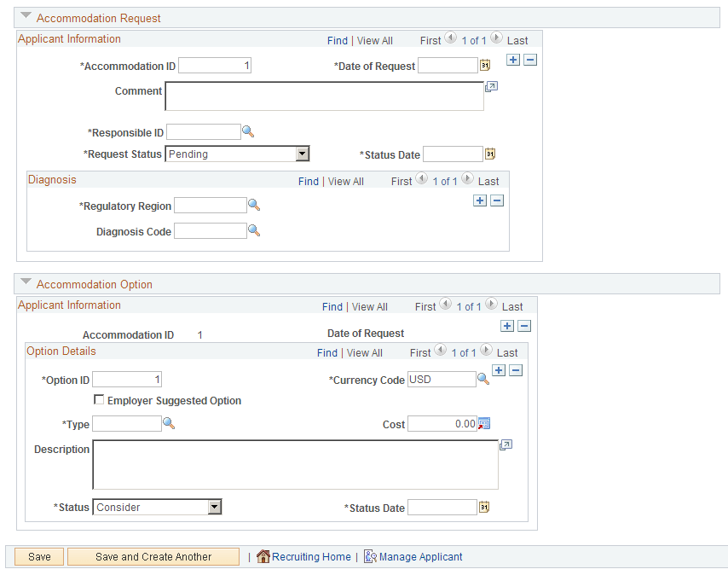Open the Type lookup in Option Details
Viewport: 728px width, 575px height.
click(x=169, y=423)
